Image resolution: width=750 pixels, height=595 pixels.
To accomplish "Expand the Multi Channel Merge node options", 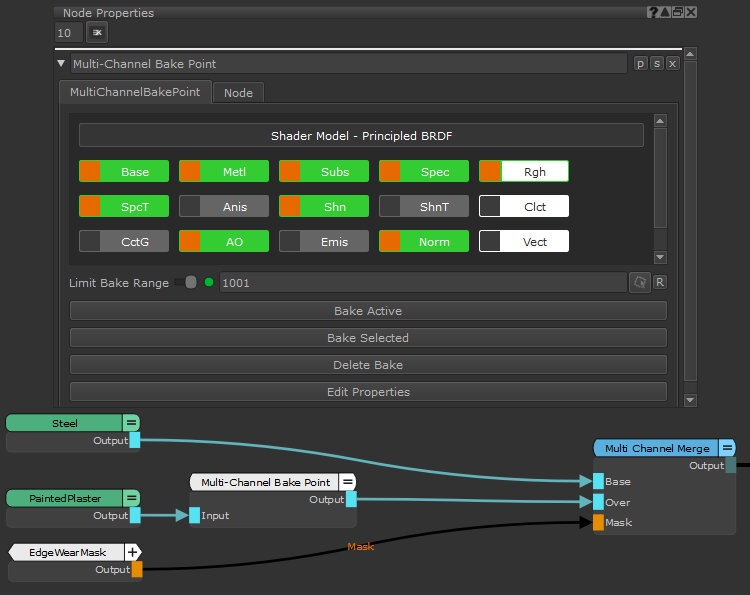I will (727, 448).
